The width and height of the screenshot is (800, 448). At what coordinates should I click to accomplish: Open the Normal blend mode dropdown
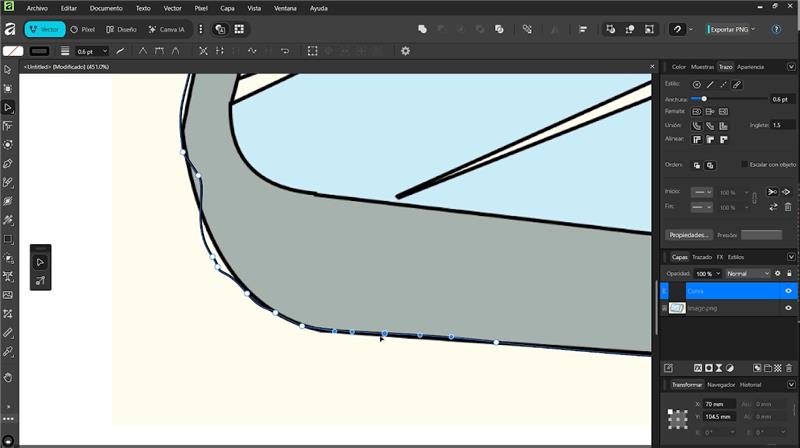tap(748, 273)
